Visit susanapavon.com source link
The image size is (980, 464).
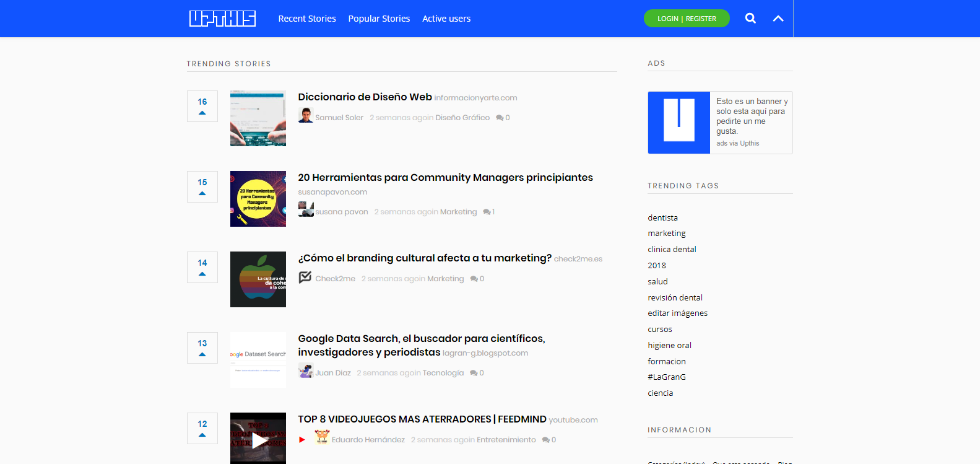[x=332, y=192]
